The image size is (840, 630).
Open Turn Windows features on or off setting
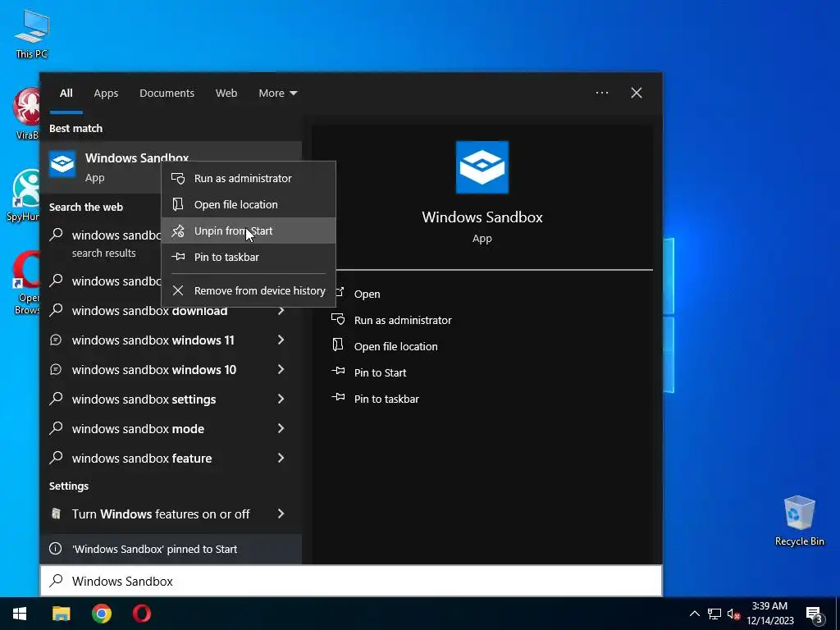[x=161, y=514]
